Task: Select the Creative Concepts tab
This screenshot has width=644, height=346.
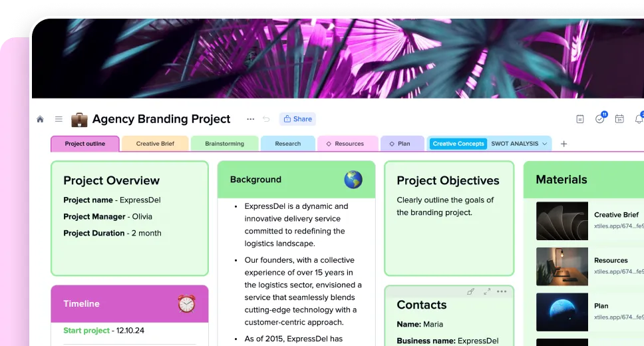Action: tap(458, 144)
